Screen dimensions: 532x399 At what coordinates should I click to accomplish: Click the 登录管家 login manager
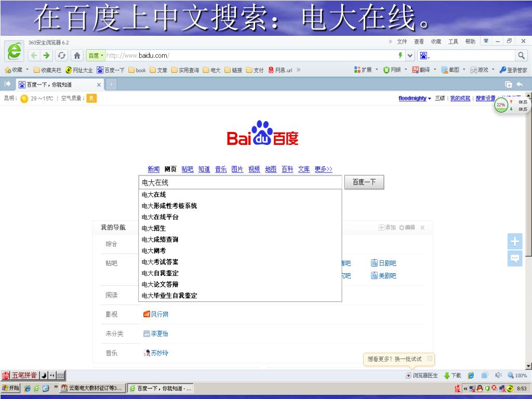tap(513, 70)
